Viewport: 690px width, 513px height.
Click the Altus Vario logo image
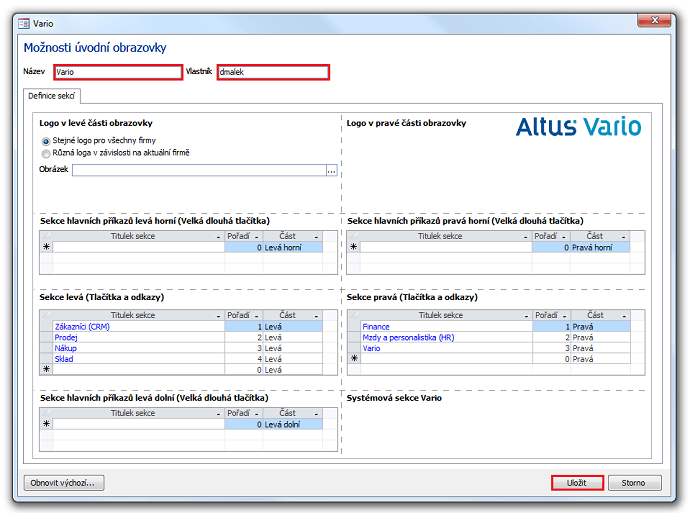pyautogui.click(x=578, y=127)
